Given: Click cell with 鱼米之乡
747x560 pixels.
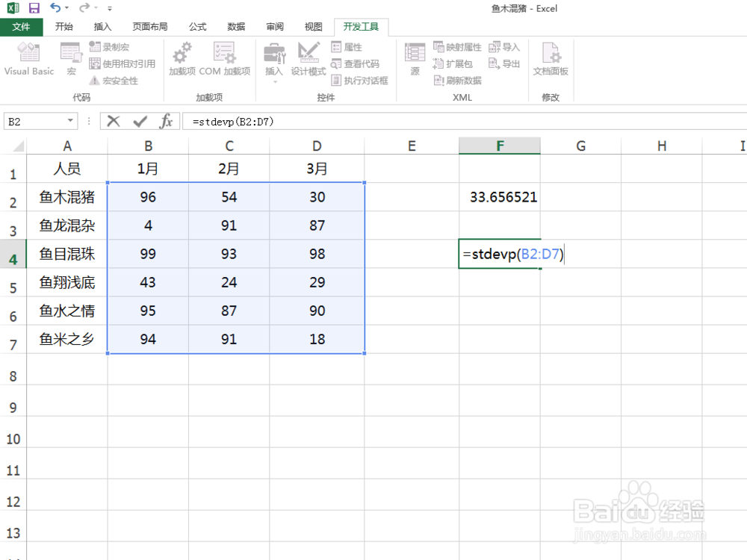Looking at the screenshot, I should 67,339.
